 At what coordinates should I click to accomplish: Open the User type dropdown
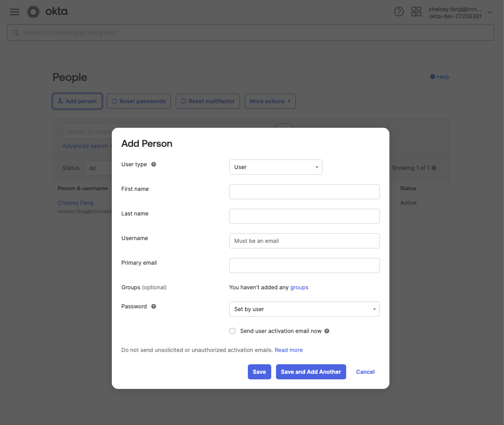[x=276, y=167]
